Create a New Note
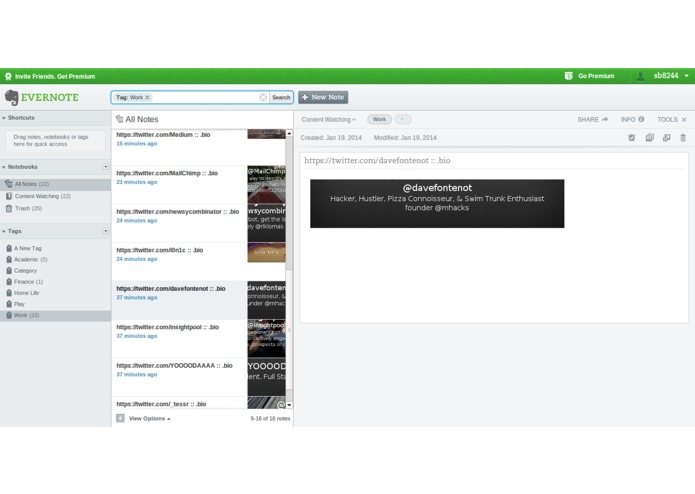 (323, 97)
